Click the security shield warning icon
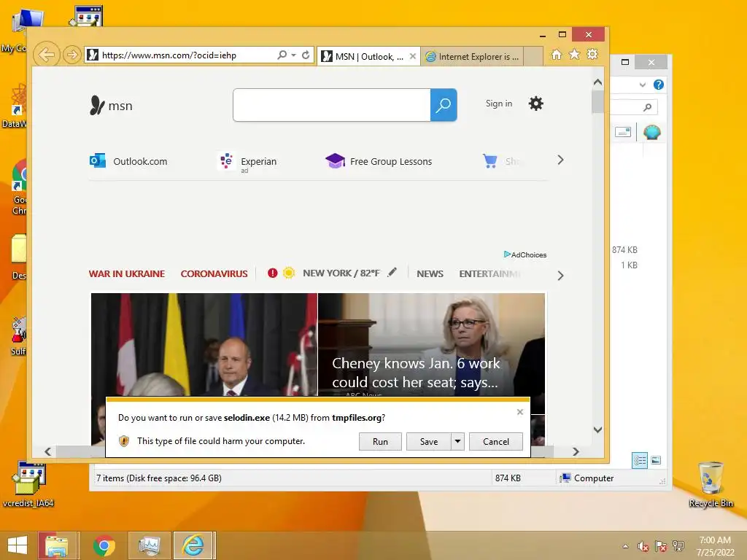The width and height of the screenshot is (747, 560). pos(124,441)
